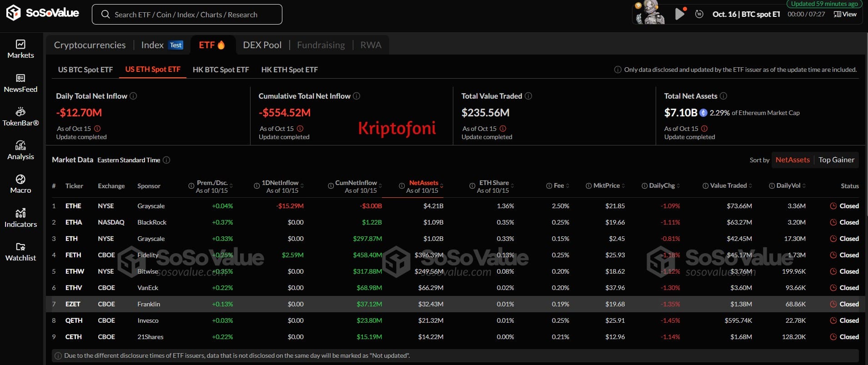Image resolution: width=868 pixels, height=365 pixels.
Task: Sort by NetAssets column arrows
Action: pos(442,186)
